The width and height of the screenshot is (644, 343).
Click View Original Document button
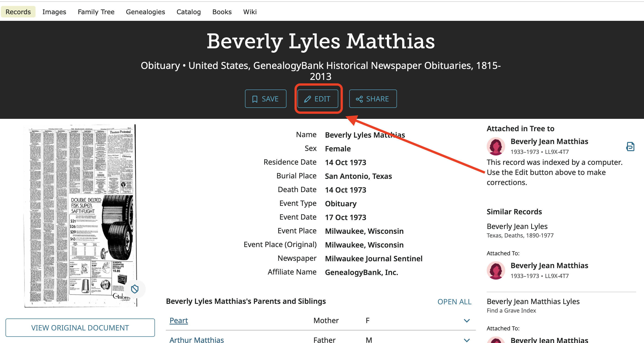click(80, 328)
